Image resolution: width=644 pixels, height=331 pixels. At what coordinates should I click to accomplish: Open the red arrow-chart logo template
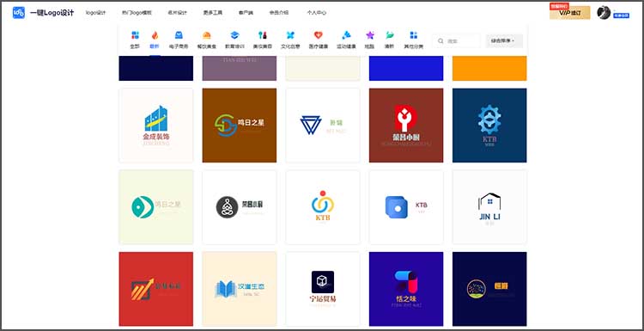coord(156,289)
